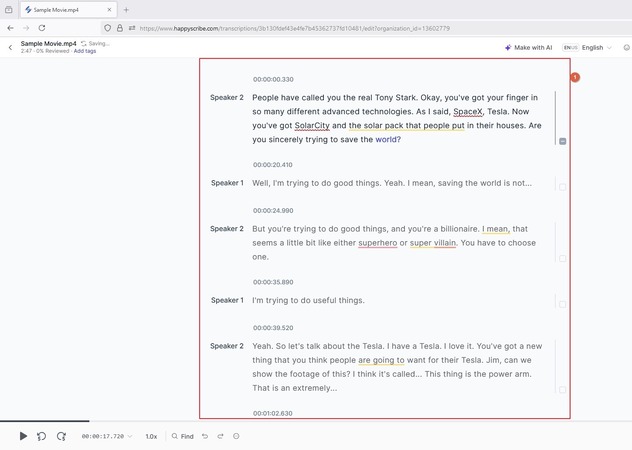This screenshot has width=632, height=450.
Task: Click Speaker 1 label at 00:00:20.410
Action: pyautogui.click(x=227, y=183)
